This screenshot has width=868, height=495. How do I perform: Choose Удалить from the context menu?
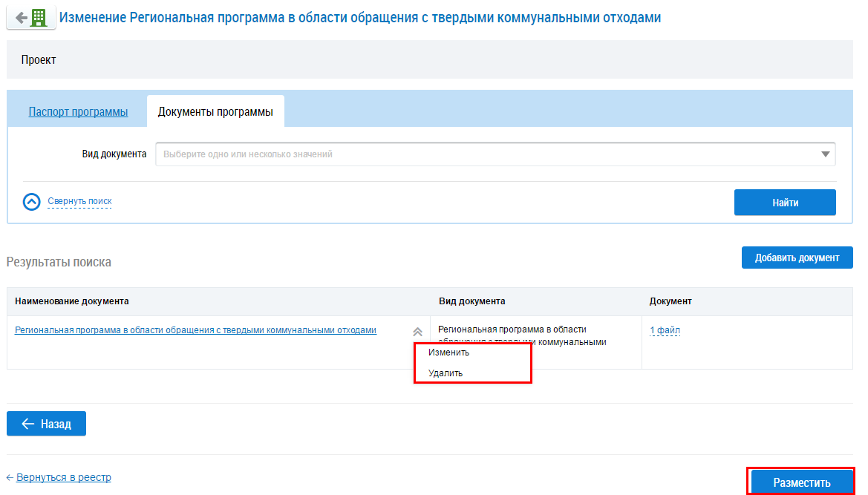[x=446, y=373]
